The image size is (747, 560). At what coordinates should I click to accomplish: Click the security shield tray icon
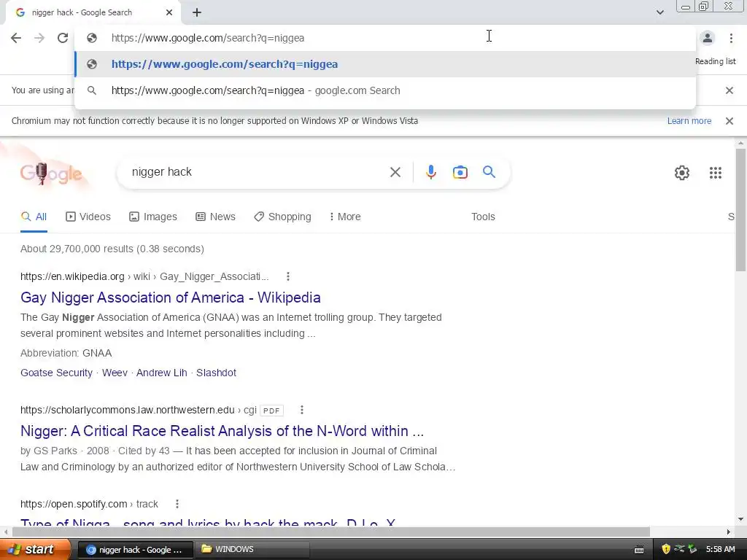point(666,550)
